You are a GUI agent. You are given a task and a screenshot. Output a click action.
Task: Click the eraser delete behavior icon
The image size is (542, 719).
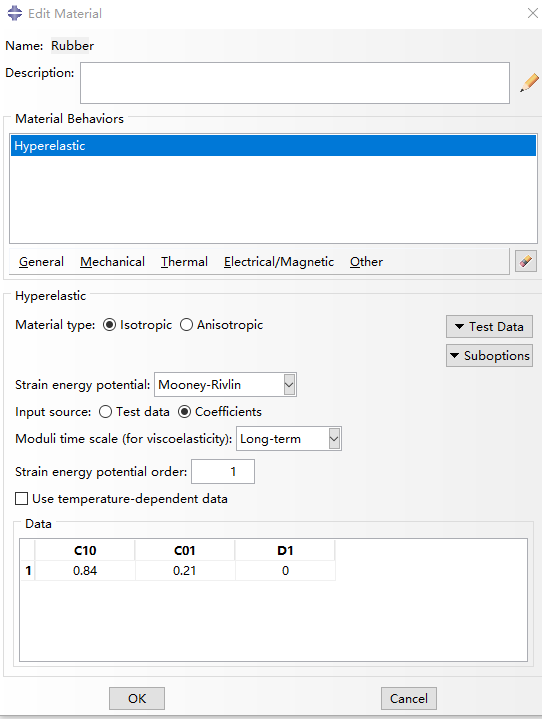point(526,261)
